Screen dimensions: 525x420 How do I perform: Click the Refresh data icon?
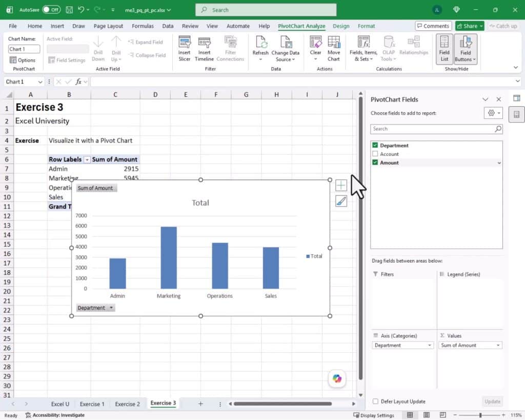(x=260, y=43)
